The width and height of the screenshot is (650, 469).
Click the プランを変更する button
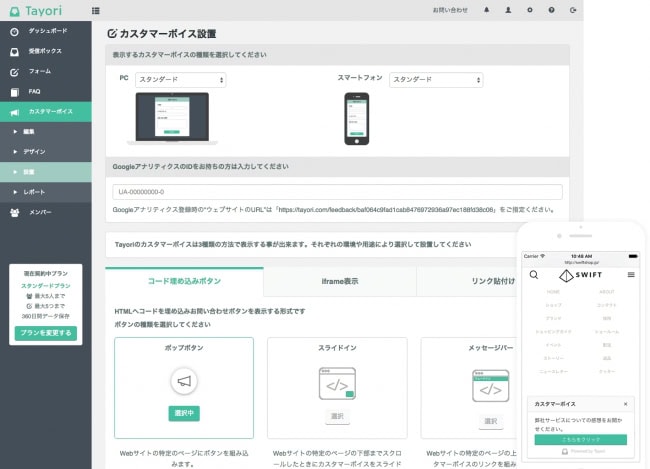click(45, 333)
